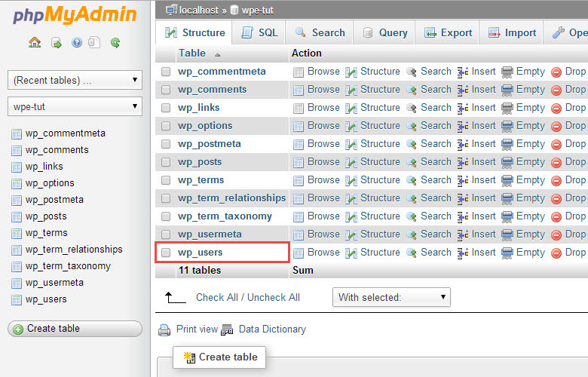Click Create table button below Print view

(x=220, y=357)
